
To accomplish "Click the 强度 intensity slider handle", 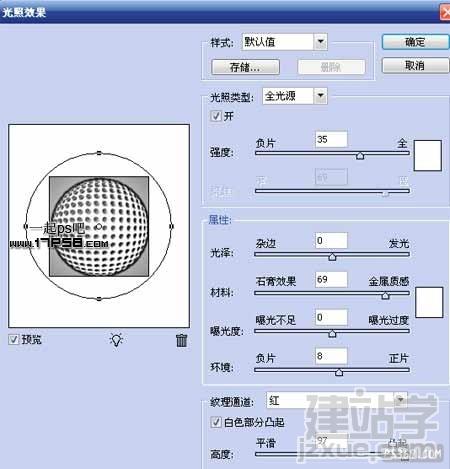I will [360, 156].
